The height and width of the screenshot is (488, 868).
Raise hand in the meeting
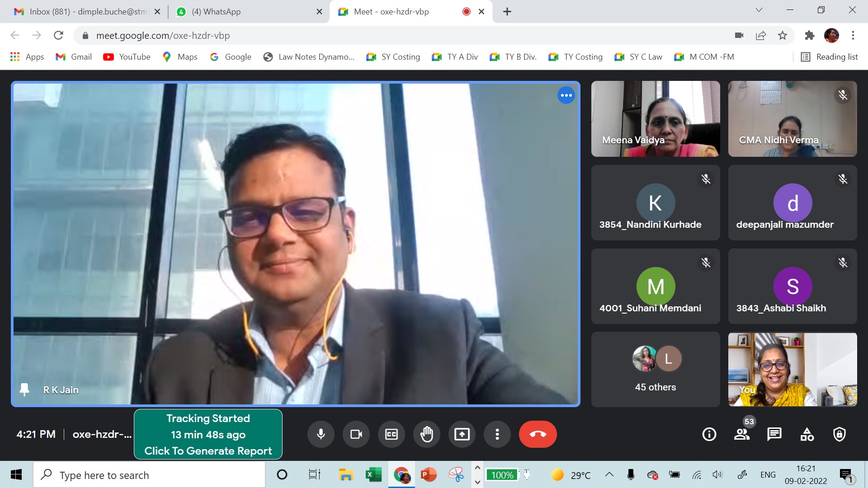click(427, 434)
